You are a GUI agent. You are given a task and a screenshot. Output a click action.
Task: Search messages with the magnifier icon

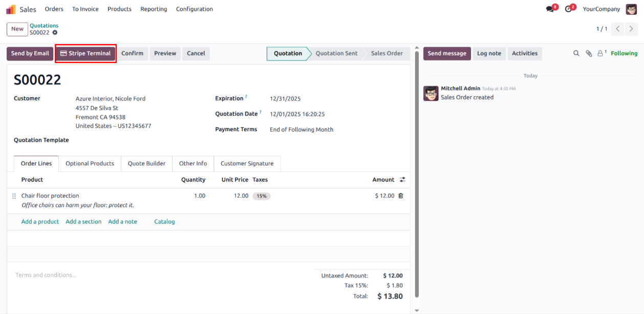click(x=576, y=53)
